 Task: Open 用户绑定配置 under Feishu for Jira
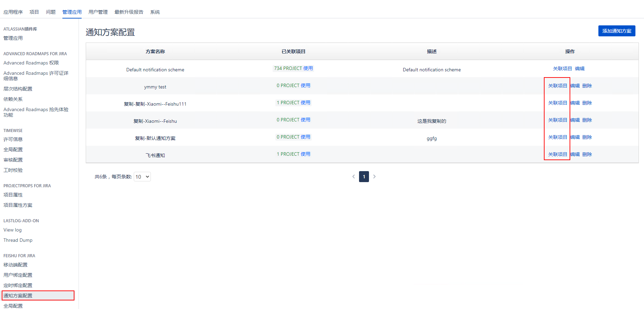point(18,275)
